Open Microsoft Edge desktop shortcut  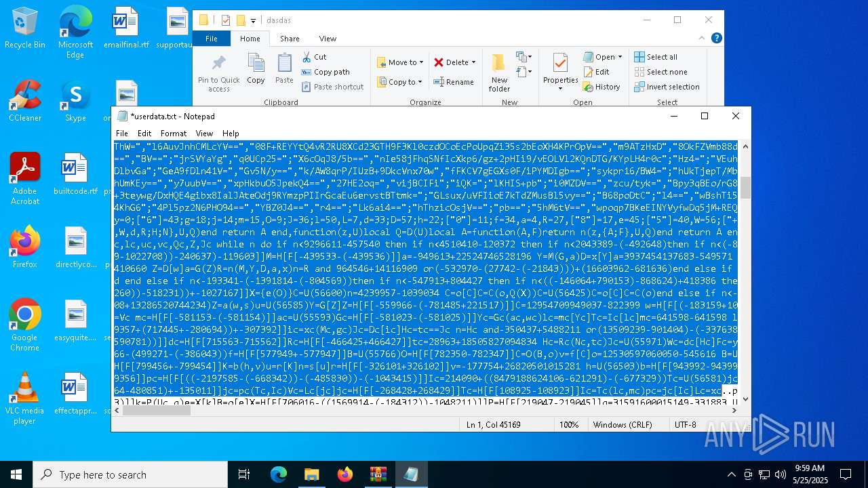75,32
